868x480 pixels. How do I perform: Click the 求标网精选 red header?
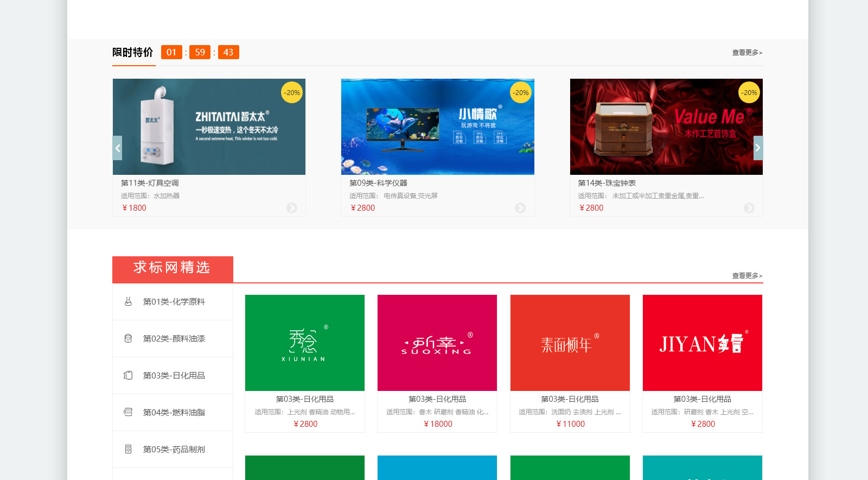click(173, 268)
